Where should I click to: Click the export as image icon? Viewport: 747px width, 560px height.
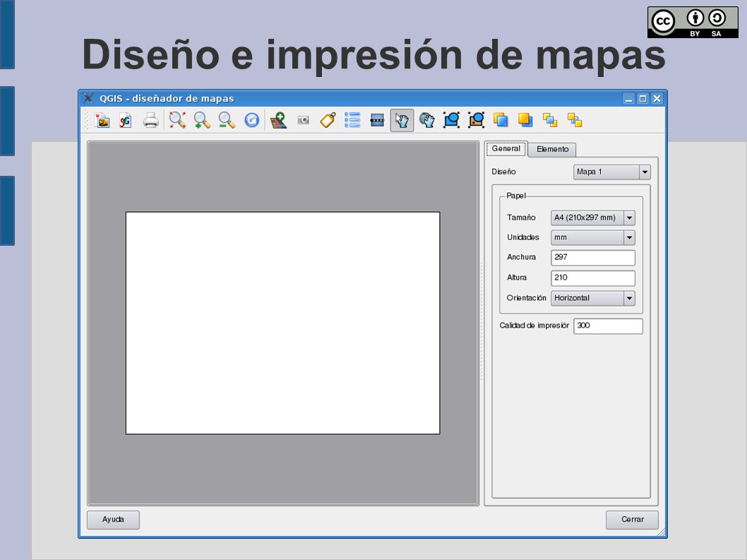(x=102, y=121)
